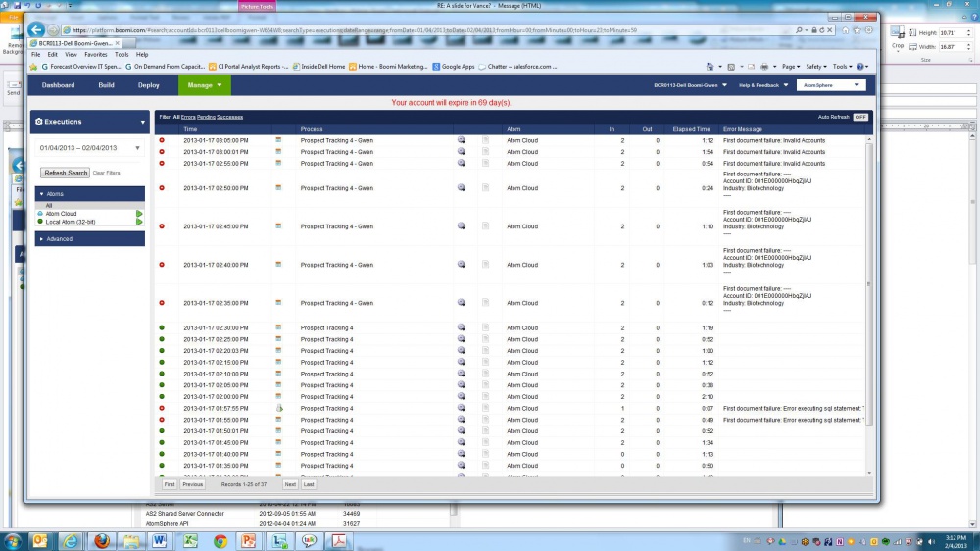
Task: Click the browser favorites star icon
Action: tap(857, 30)
